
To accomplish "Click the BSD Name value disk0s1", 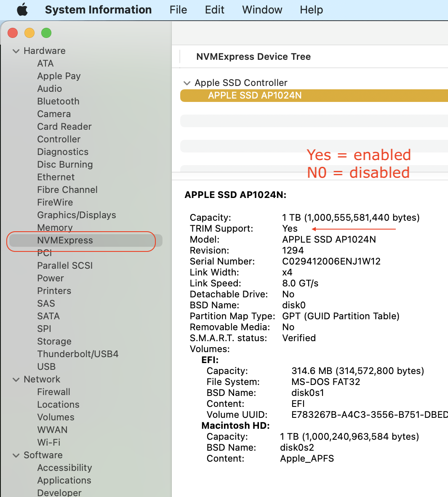I will (308, 393).
